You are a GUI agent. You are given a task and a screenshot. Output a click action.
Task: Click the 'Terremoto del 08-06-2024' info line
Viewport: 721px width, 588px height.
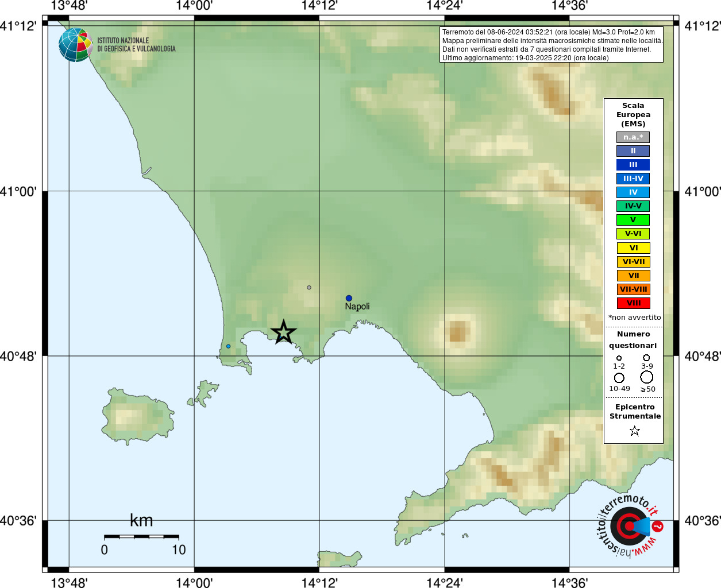coord(549,32)
